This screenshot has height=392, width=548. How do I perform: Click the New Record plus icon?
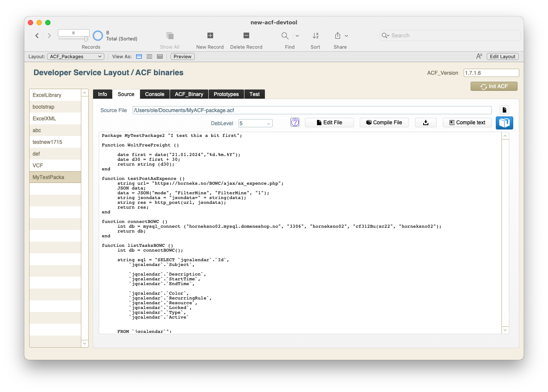tap(210, 36)
